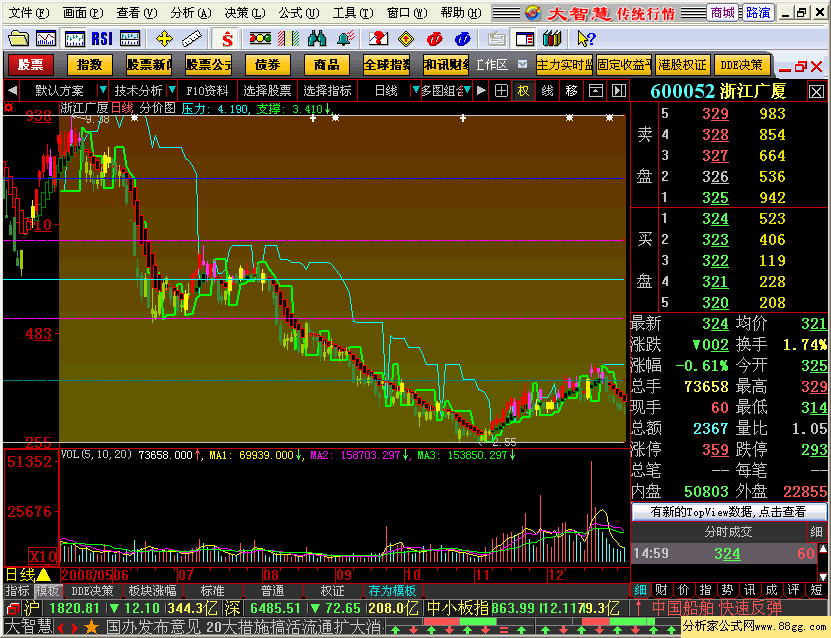Activate the yellow four-way move arrows icon
The width and height of the screenshot is (831, 638).
click(x=164, y=39)
